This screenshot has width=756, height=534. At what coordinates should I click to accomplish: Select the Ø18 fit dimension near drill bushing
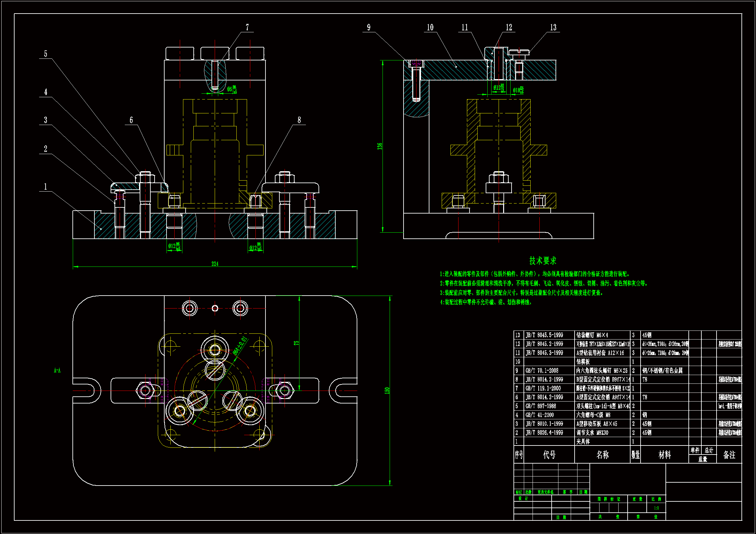click(518, 90)
